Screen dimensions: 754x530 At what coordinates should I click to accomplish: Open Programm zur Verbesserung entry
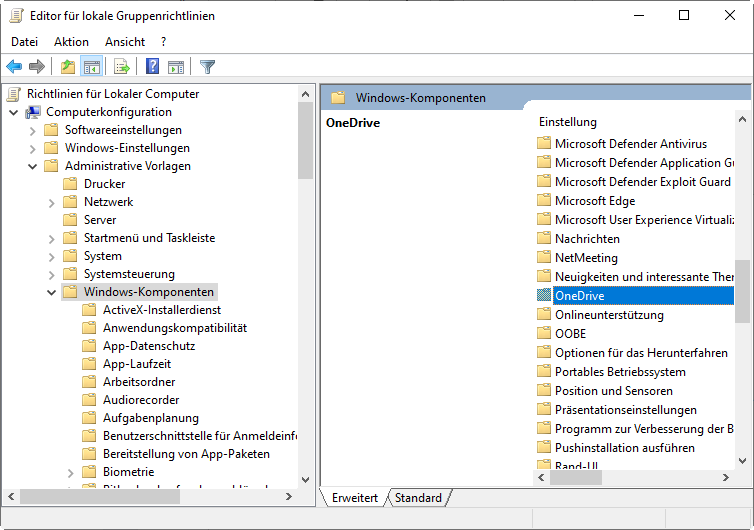[x=644, y=429]
